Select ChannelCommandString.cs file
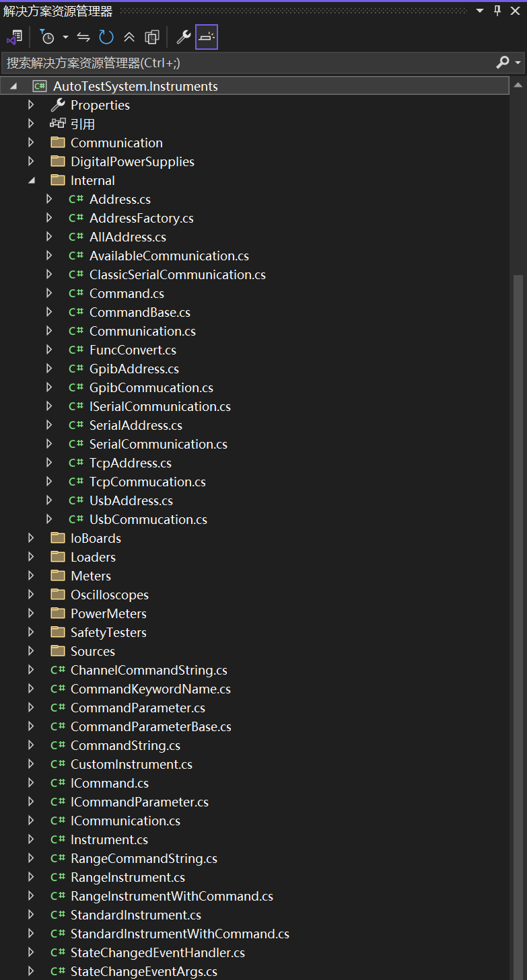The width and height of the screenshot is (527, 980). [149, 670]
